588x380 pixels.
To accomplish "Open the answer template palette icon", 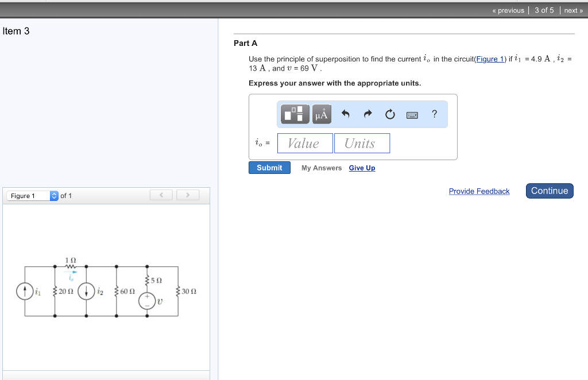I will tap(294, 114).
